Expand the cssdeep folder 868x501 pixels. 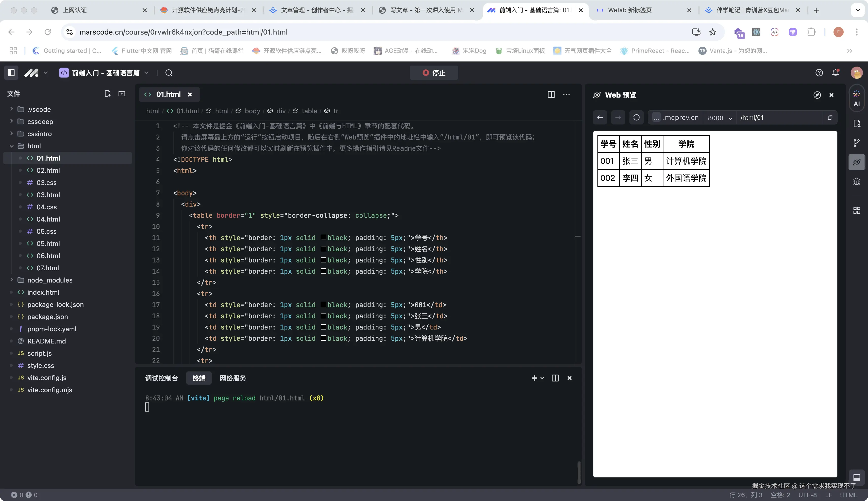[40, 121]
